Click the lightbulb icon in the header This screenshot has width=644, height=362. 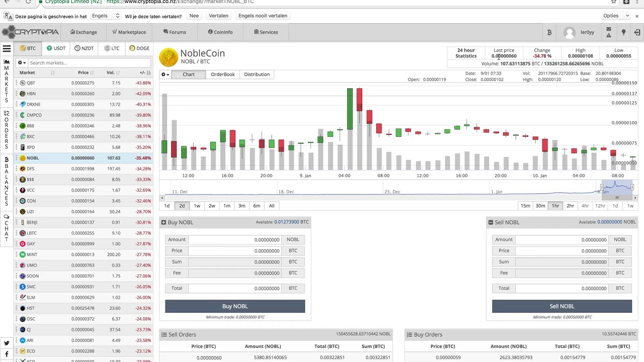(623, 32)
